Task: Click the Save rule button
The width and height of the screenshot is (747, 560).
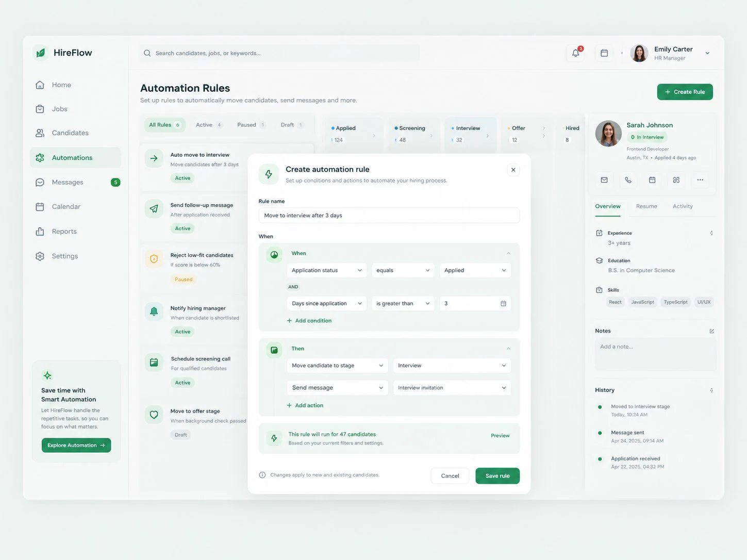Action: click(497, 476)
